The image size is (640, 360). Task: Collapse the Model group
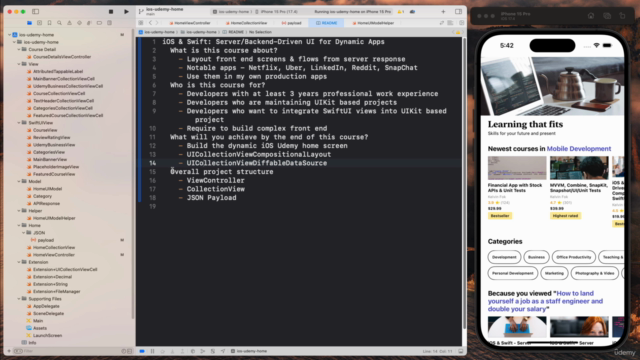pyautogui.click(x=19, y=181)
